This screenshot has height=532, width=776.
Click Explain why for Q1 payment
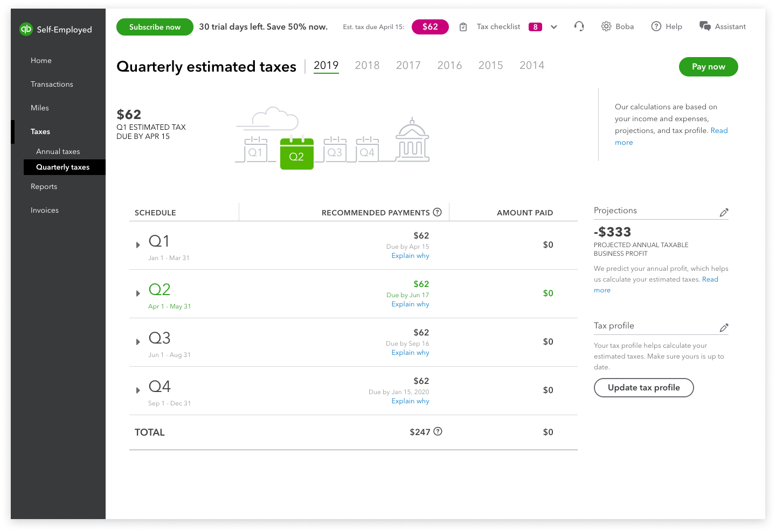(411, 256)
